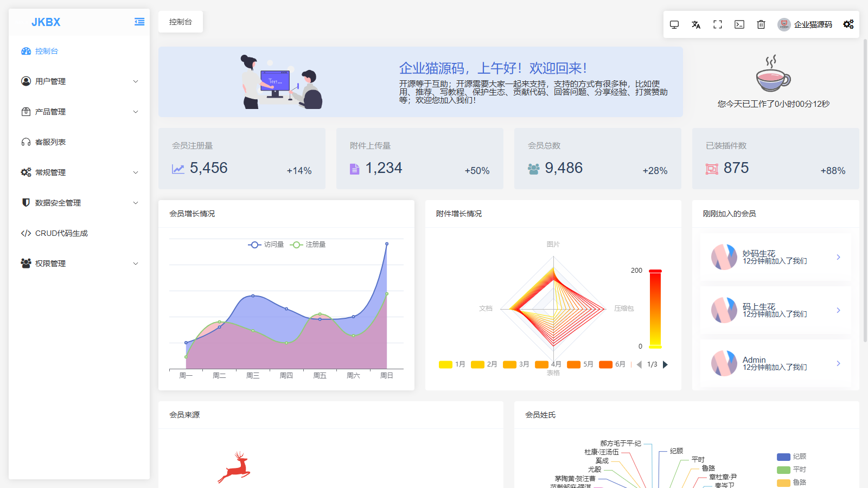Click the 平时 green legend swatch
This screenshot has height=488, width=868.
(x=783, y=470)
